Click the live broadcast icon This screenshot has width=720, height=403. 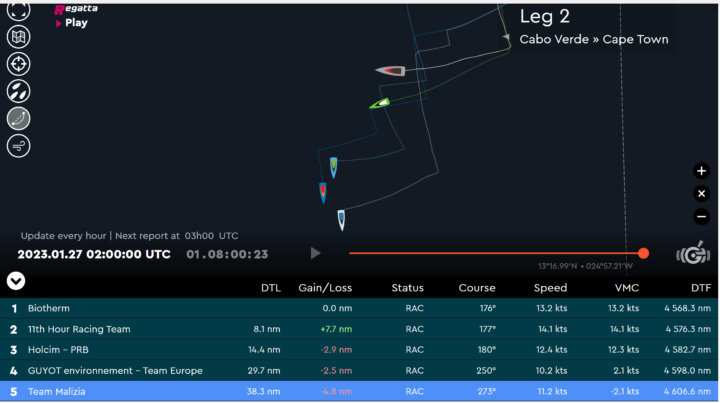pyautogui.click(x=693, y=253)
